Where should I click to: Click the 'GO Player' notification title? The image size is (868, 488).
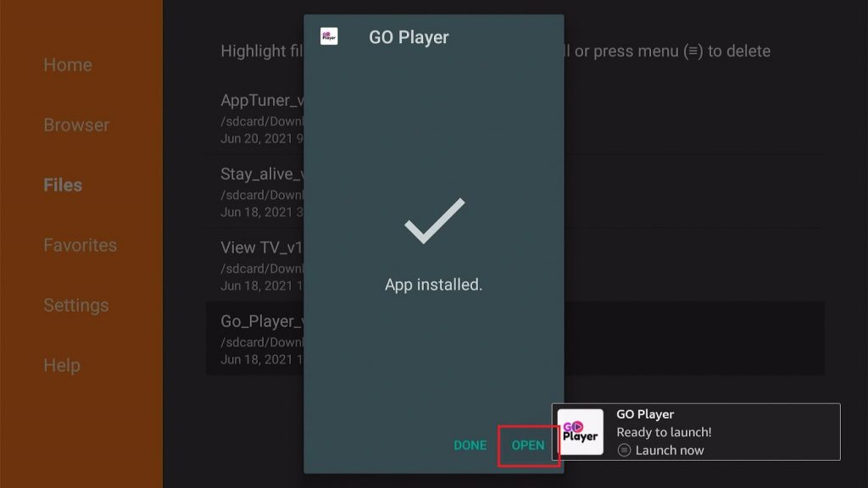click(x=645, y=413)
